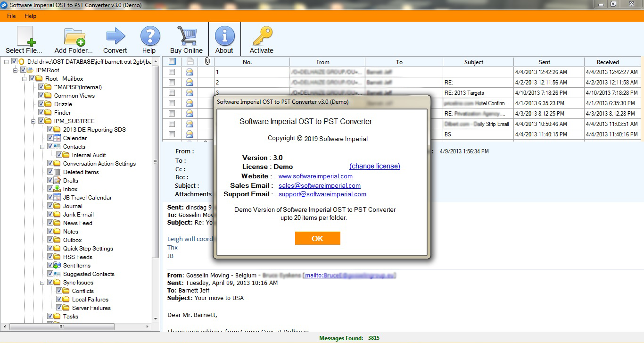Uncheck the Drizzle folder checkbox
This screenshot has height=343, width=644.
[x=41, y=104]
